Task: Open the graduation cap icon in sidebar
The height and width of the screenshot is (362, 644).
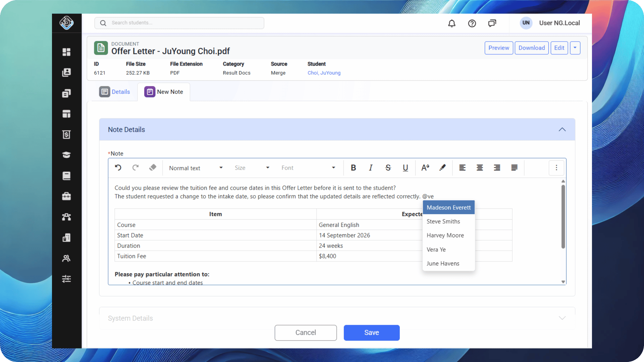Action: click(x=66, y=155)
